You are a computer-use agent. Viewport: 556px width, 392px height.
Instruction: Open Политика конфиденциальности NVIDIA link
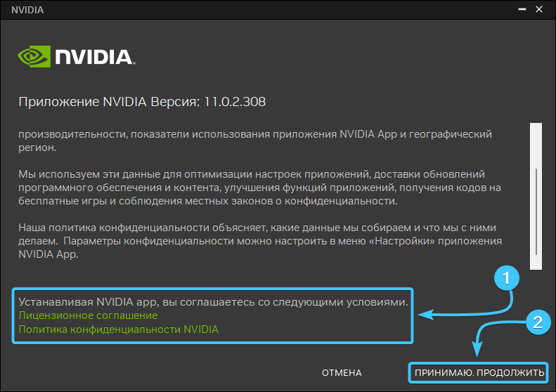click(118, 329)
